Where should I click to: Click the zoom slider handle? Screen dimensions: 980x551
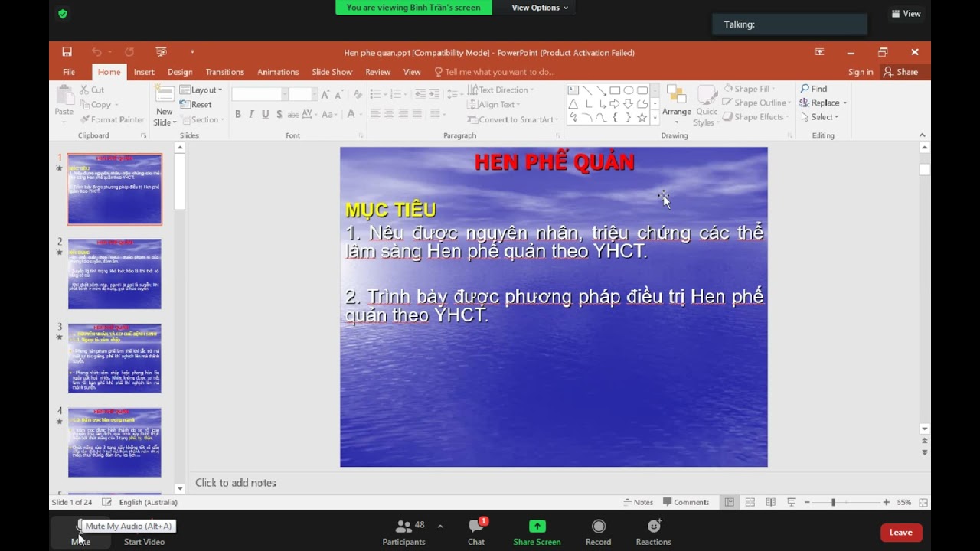coord(833,502)
